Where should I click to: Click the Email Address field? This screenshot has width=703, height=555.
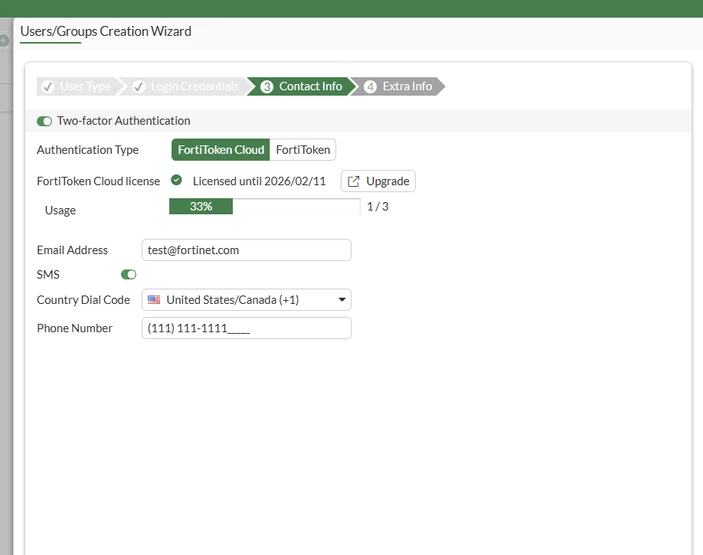click(246, 250)
